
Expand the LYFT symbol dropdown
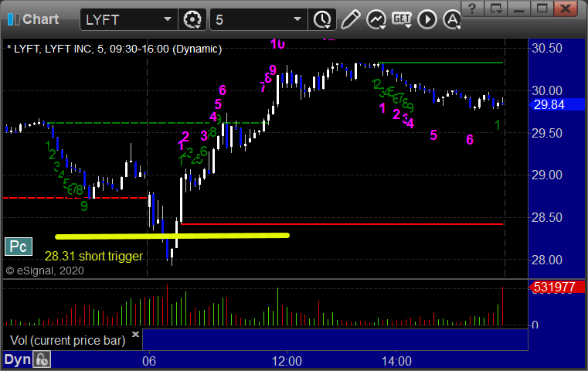[168, 19]
